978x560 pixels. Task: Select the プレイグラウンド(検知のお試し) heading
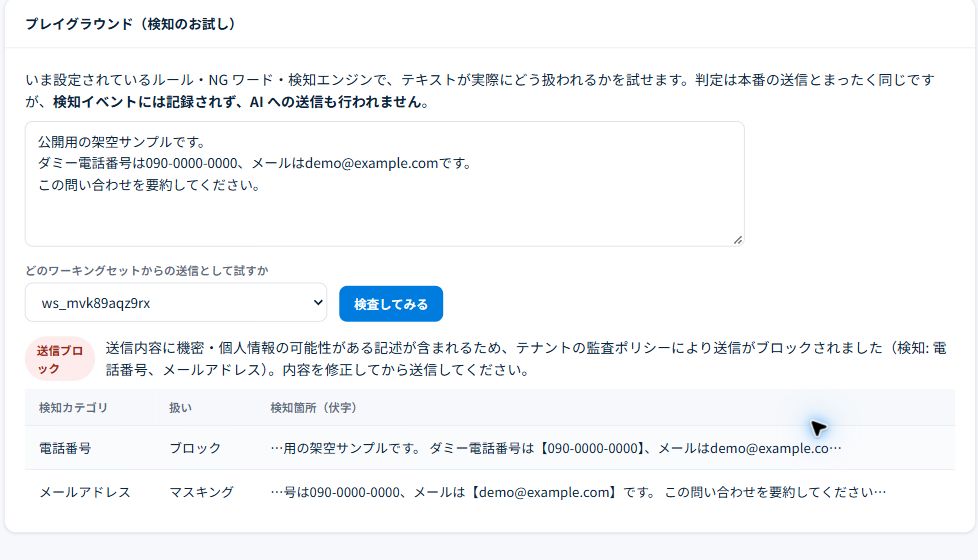(x=130, y=24)
